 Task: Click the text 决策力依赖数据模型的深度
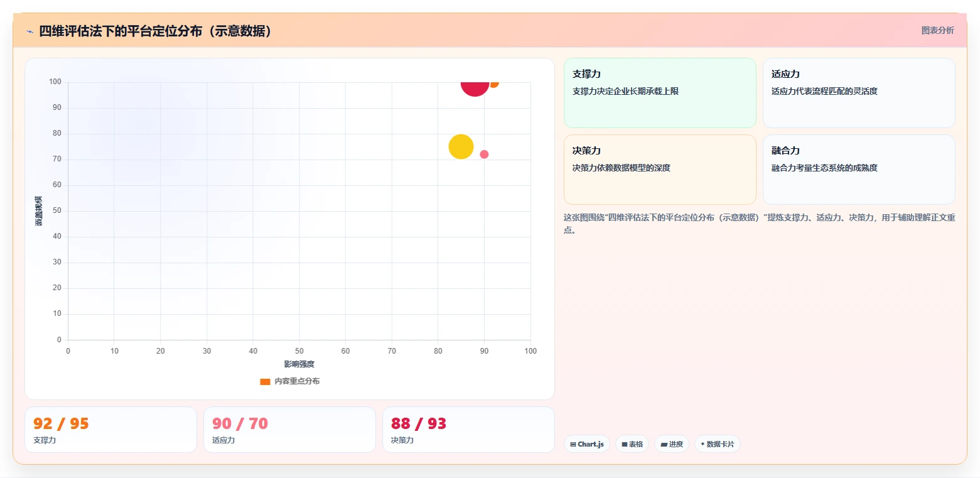(622, 168)
